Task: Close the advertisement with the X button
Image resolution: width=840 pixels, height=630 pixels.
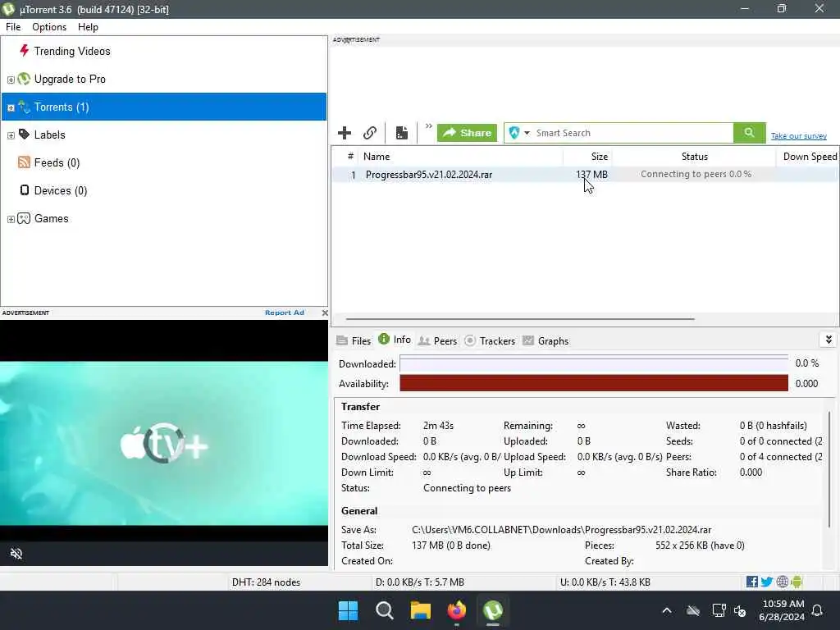Action: 325,313
